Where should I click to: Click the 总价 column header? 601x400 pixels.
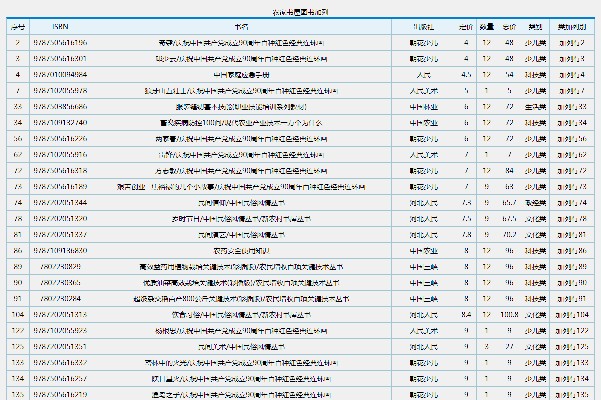click(x=509, y=27)
